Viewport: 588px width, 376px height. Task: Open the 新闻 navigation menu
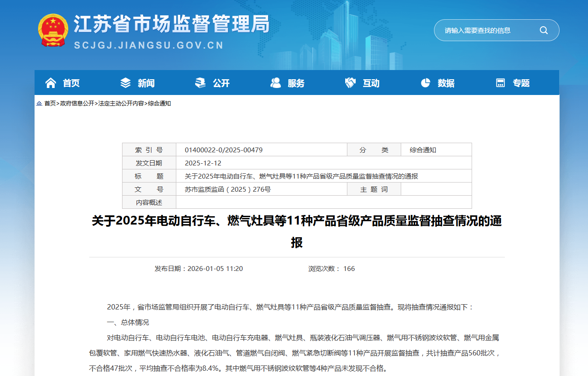[x=146, y=83]
